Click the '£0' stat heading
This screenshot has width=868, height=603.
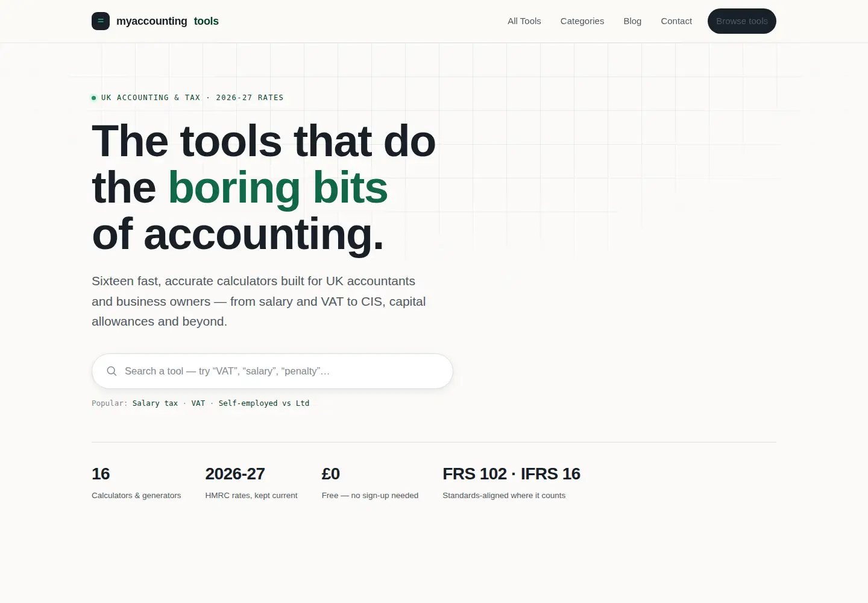(x=331, y=474)
